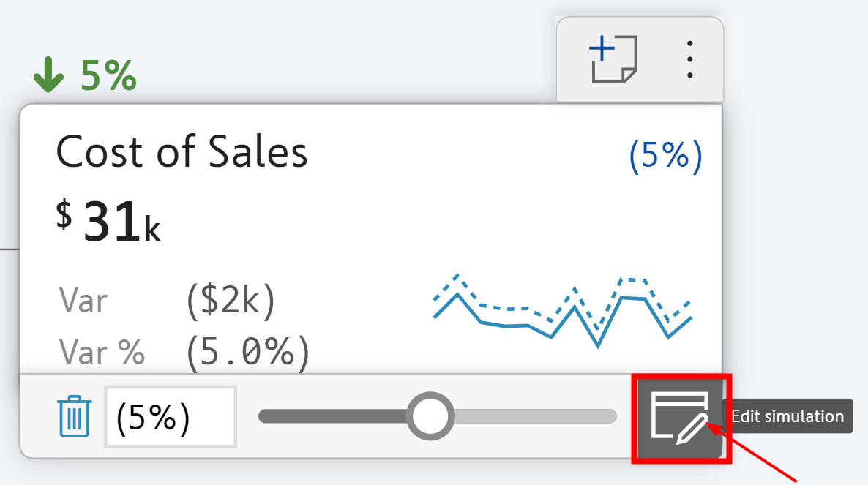Viewport: 868px width, 485px height.
Task: Click the Edit simulation pencil icon
Action: tap(681, 418)
